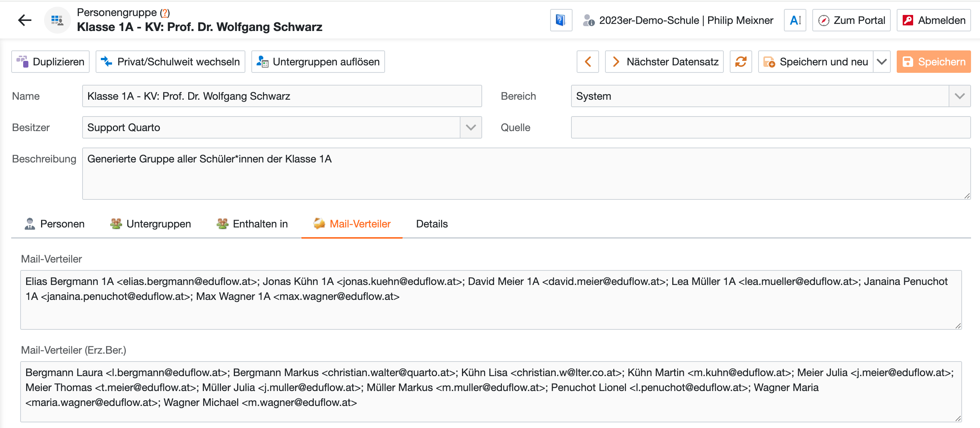Viewport: 980px width, 428px height.
Task: Go to Nächster Datensatz
Action: (x=664, y=62)
